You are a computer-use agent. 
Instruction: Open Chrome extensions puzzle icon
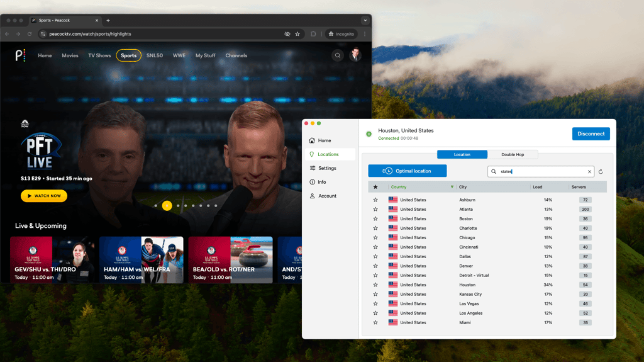point(313,34)
